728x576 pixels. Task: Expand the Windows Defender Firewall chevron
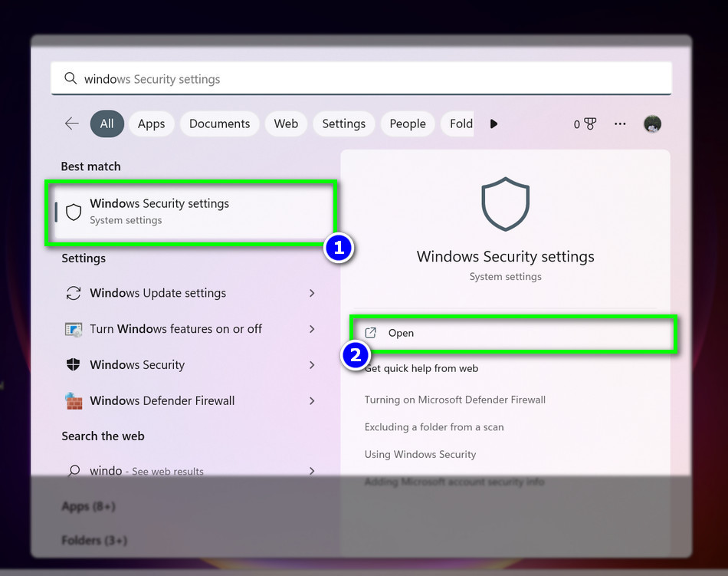pyautogui.click(x=312, y=401)
